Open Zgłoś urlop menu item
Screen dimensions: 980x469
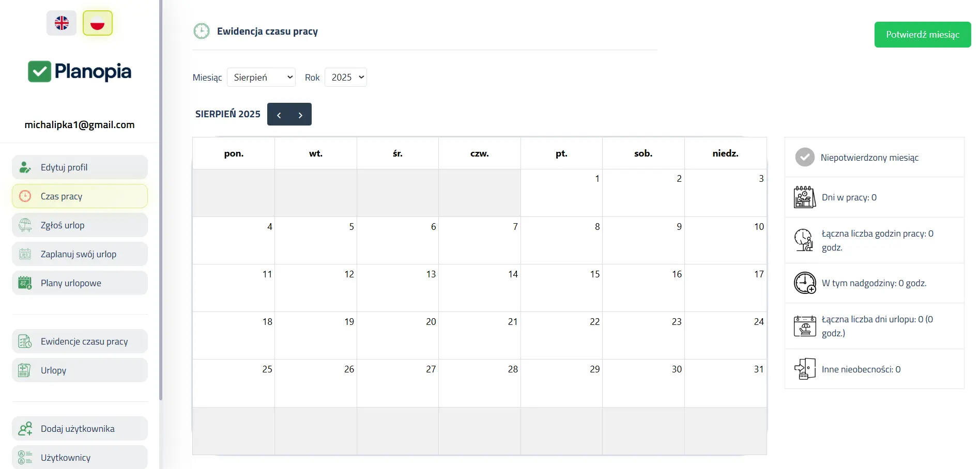80,225
